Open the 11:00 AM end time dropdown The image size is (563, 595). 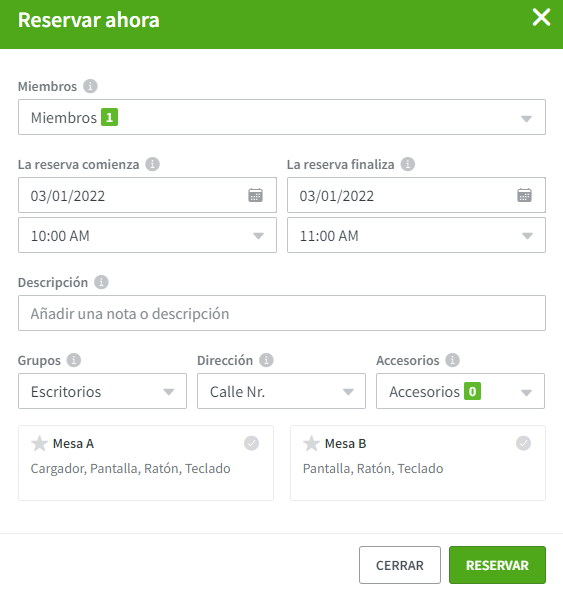click(x=416, y=235)
